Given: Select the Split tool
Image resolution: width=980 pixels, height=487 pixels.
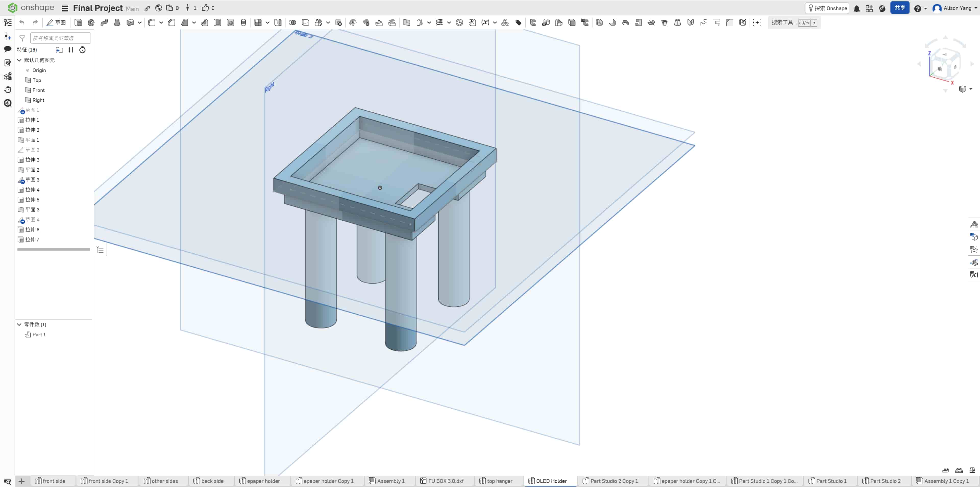Looking at the screenshot, I should click(305, 22).
